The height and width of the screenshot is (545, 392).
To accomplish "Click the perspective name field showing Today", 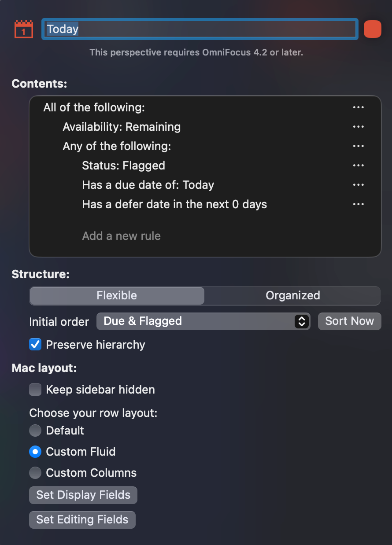I will [200, 29].
